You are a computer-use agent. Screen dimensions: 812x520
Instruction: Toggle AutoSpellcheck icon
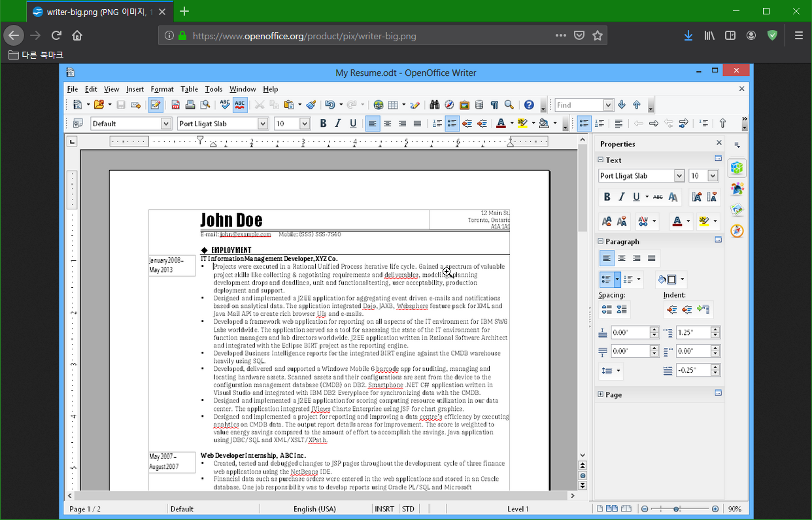coord(240,105)
